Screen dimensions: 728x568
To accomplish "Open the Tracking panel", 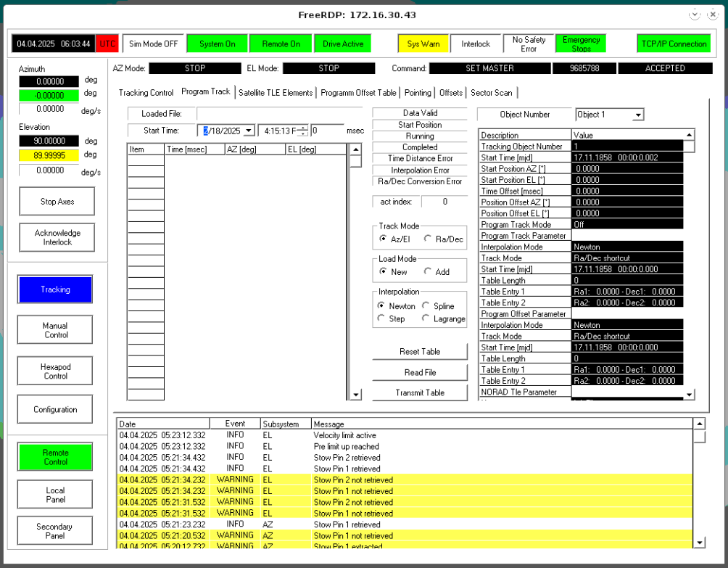I will coord(55,289).
